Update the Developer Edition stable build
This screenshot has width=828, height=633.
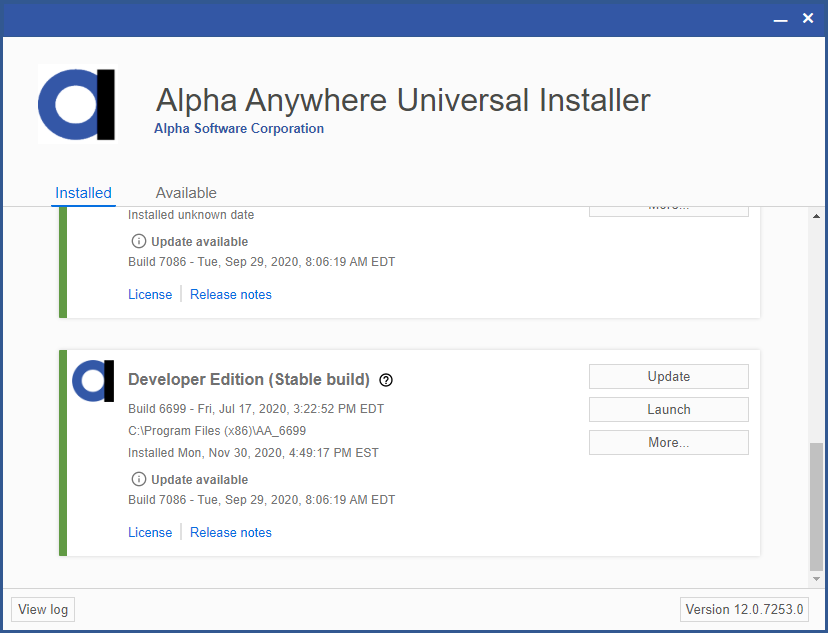(x=669, y=376)
